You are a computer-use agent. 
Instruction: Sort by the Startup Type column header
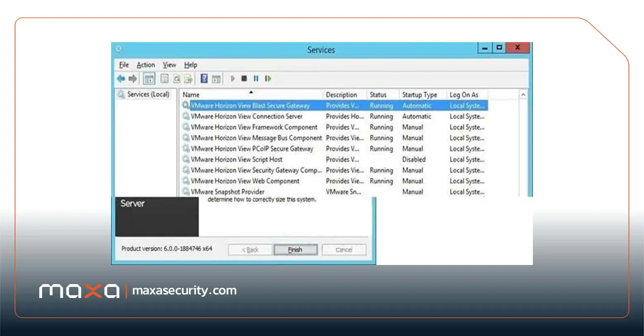click(x=423, y=95)
